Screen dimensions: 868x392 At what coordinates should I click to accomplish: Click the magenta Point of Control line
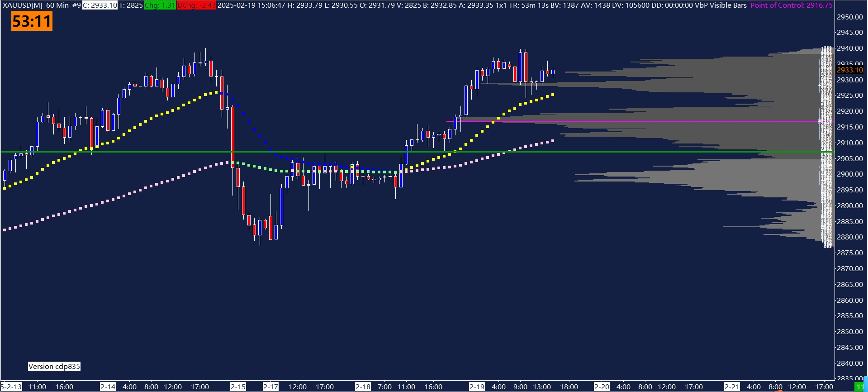[x=639, y=121]
